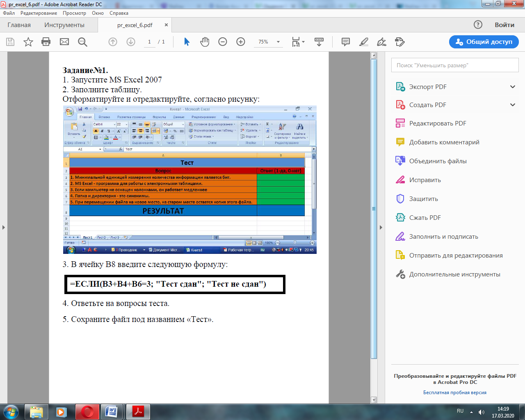This screenshot has height=420, width=525.
Task: Click the RU language indicator
Action: [x=460, y=411]
